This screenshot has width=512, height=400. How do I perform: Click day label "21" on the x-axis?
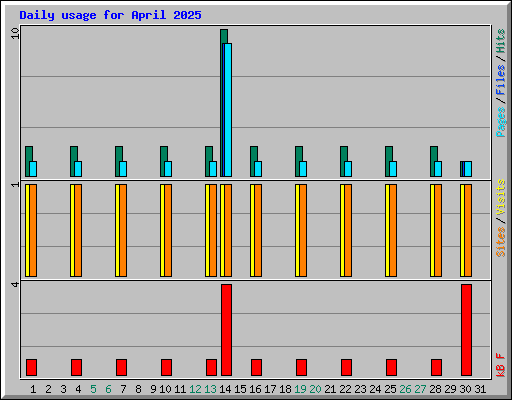[x=330, y=389]
